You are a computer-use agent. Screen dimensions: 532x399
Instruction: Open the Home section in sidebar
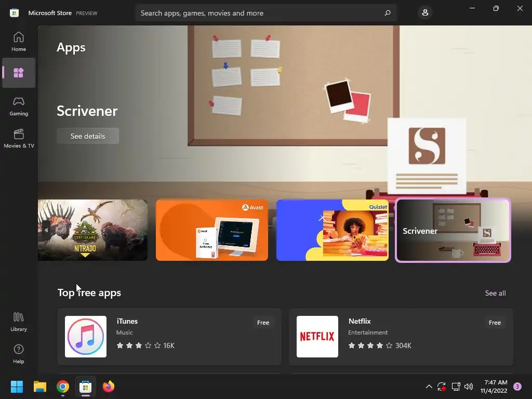[x=19, y=42]
